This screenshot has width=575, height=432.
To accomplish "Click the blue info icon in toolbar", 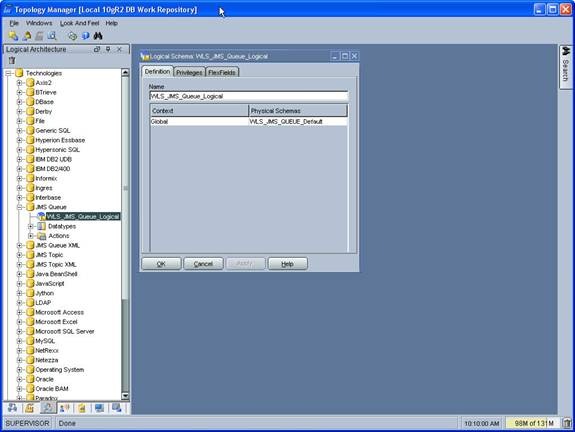I will (85, 36).
